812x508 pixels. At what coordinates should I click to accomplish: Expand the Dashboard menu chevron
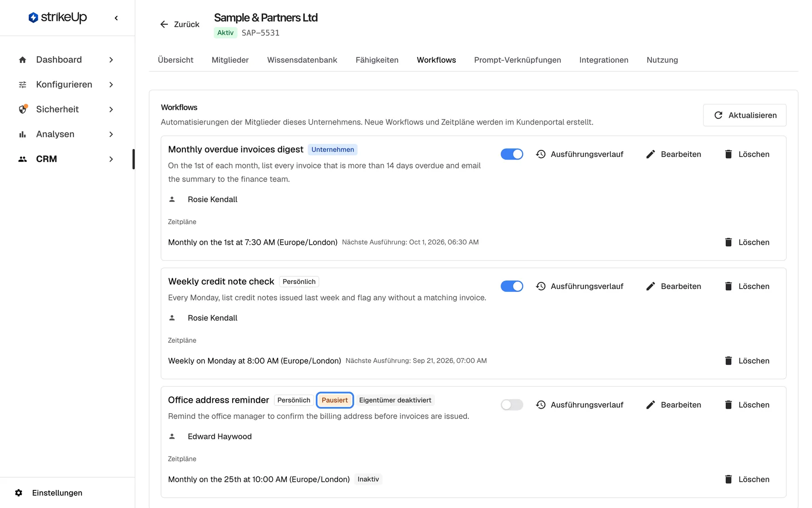point(111,60)
